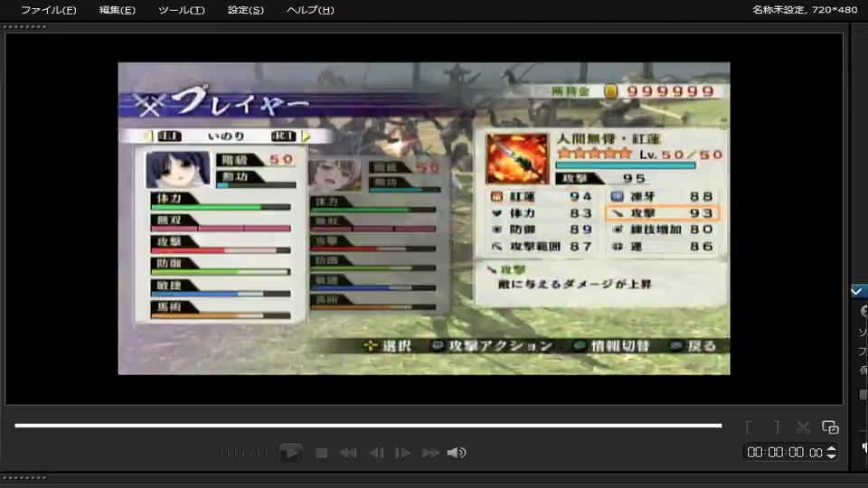Image resolution: width=868 pixels, height=488 pixels.
Task: Step forward one frame
Action: tap(402, 453)
